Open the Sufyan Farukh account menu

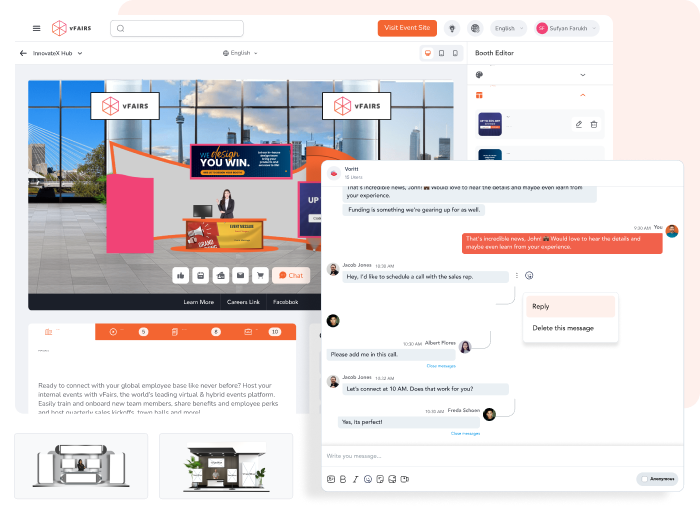[x=569, y=28]
